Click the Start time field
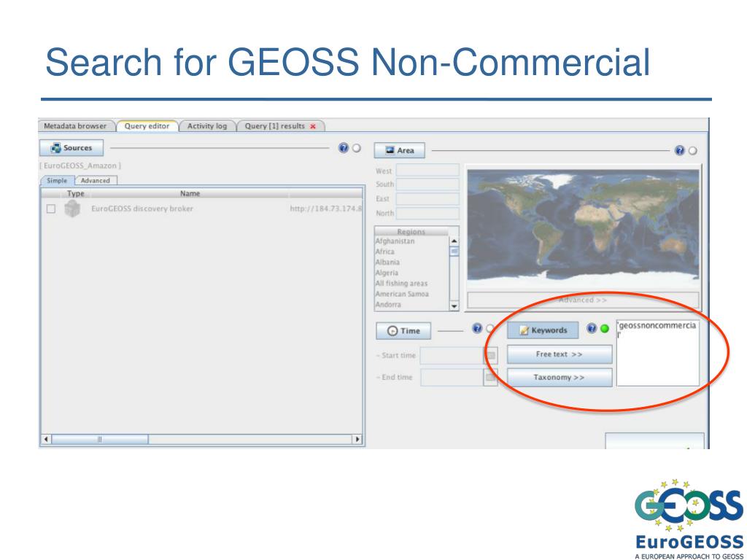 click(x=451, y=355)
